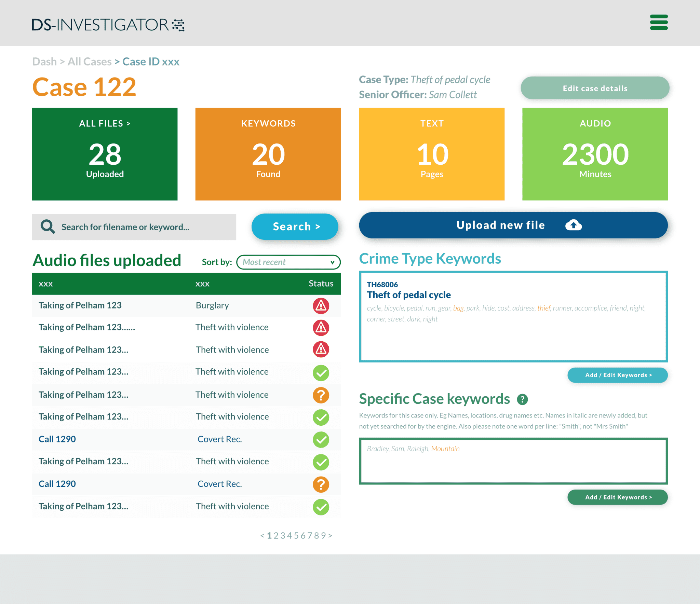
Task: Open the Sort by Most recent dropdown
Action: (x=288, y=262)
